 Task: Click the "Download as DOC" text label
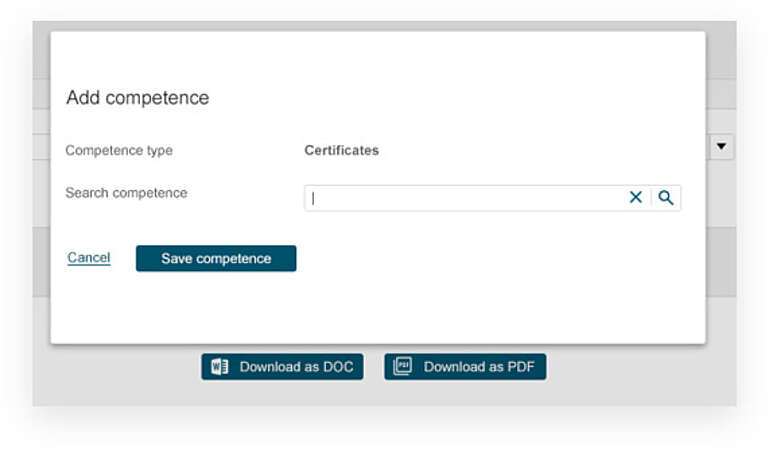[296, 367]
